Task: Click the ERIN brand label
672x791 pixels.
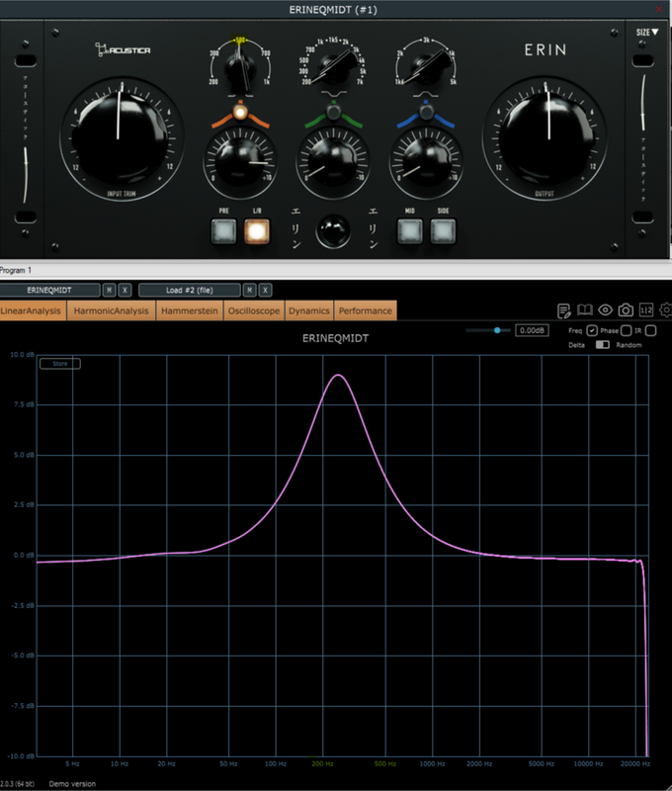Action: (546, 49)
